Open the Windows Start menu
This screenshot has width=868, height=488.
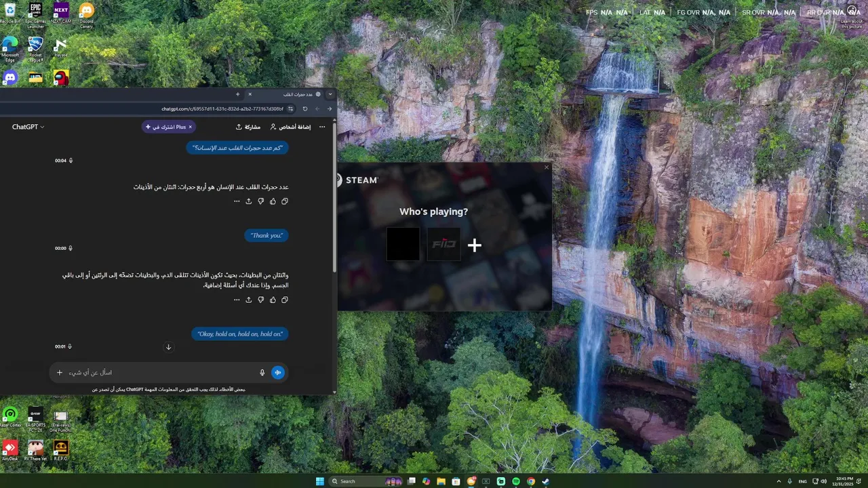coord(320,481)
